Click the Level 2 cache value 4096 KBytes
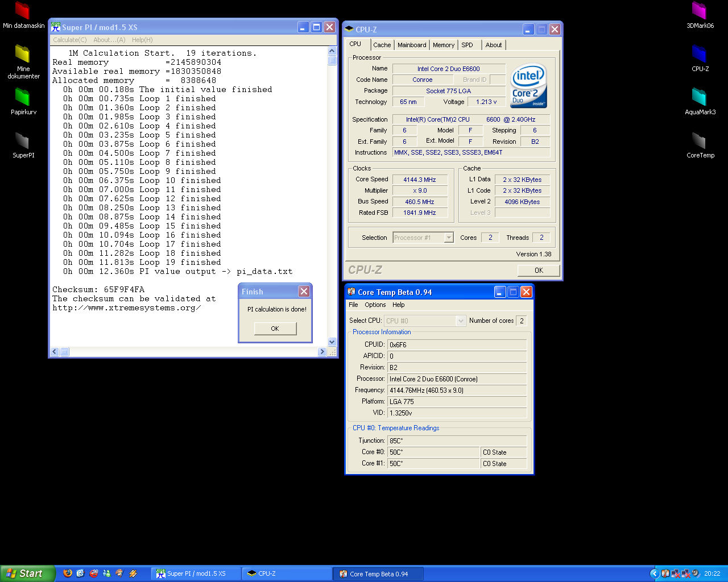The height and width of the screenshot is (582, 728). (522, 202)
